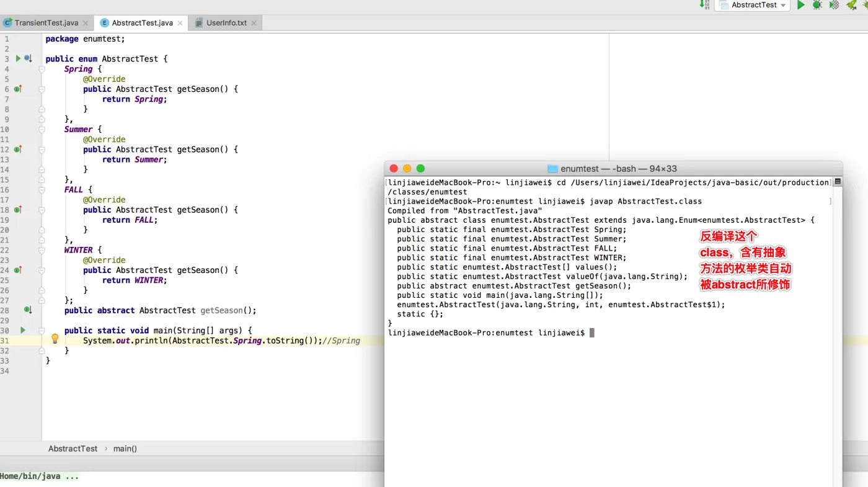Collapse the Summer block fold marker on line 10
This screenshot has width=868, height=487.
coord(42,129)
